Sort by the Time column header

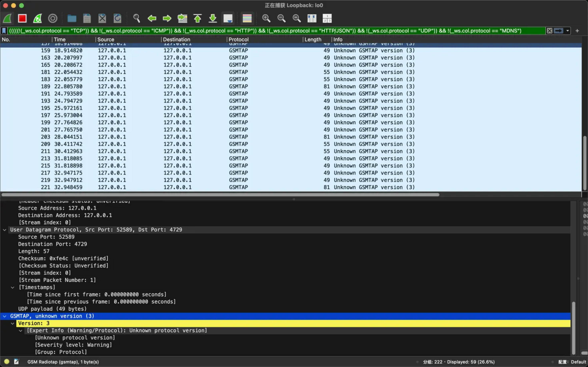pyautogui.click(x=74, y=40)
